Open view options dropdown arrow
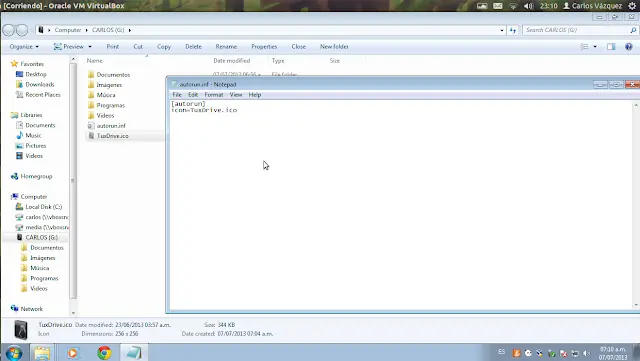 (595, 47)
